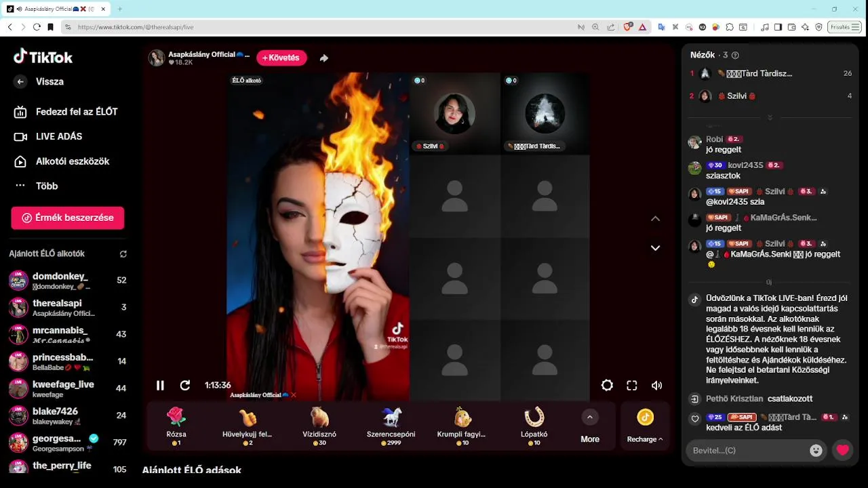The width and height of the screenshot is (868, 488).
Task: Open LIVE ADÁS menu item
Action: coord(48,136)
